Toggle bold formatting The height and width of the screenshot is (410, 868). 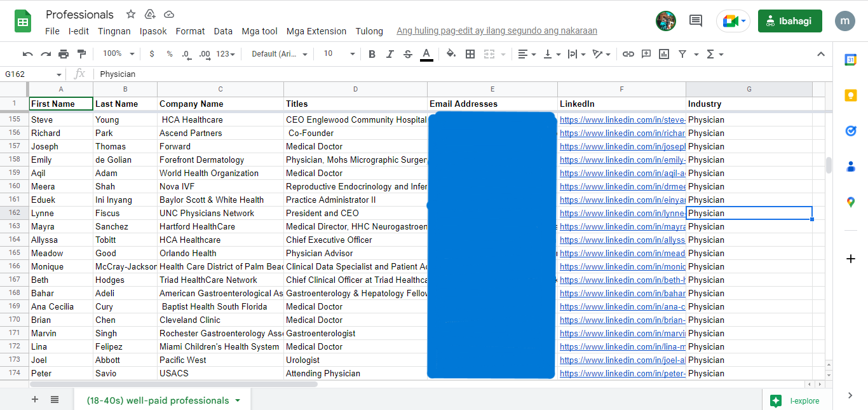point(372,54)
